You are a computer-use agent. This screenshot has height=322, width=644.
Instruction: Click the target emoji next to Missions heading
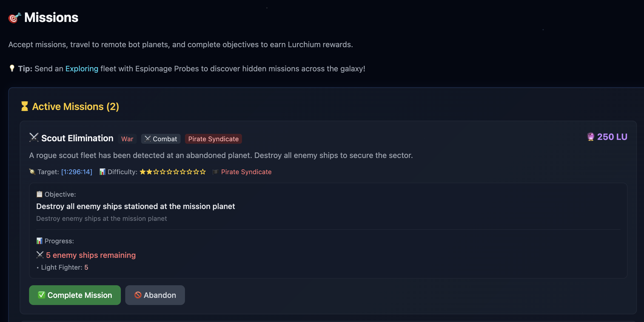(14, 17)
